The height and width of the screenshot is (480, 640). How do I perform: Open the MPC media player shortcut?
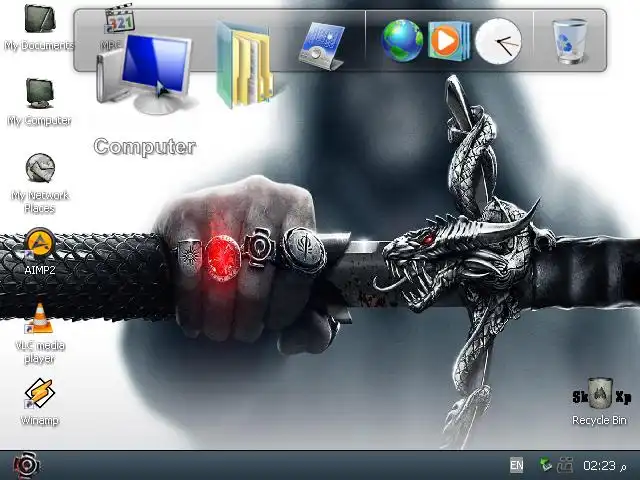[x=117, y=25]
